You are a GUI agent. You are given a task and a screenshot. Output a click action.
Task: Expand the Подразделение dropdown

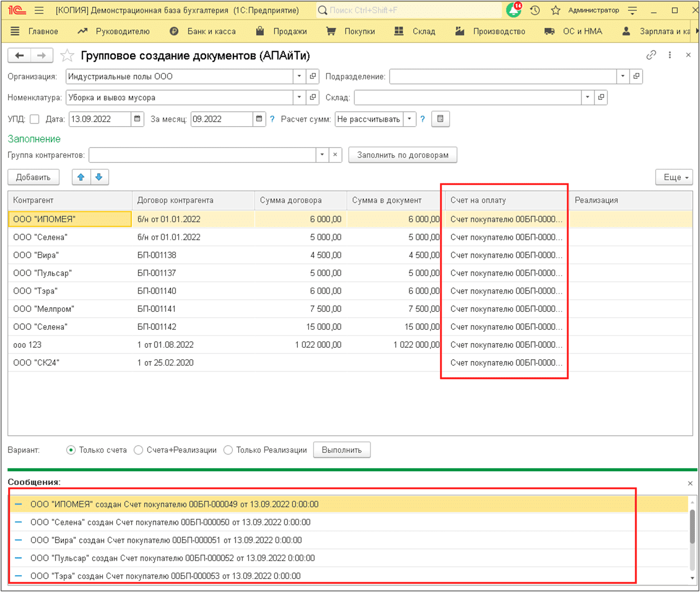coord(623,76)
